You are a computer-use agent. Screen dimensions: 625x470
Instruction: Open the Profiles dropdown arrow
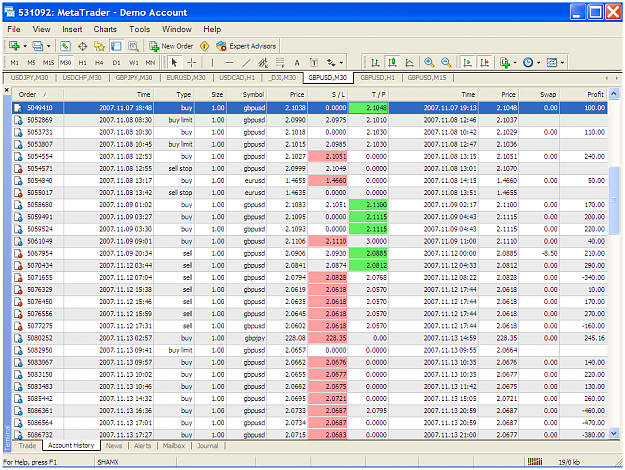coord(49,46)
